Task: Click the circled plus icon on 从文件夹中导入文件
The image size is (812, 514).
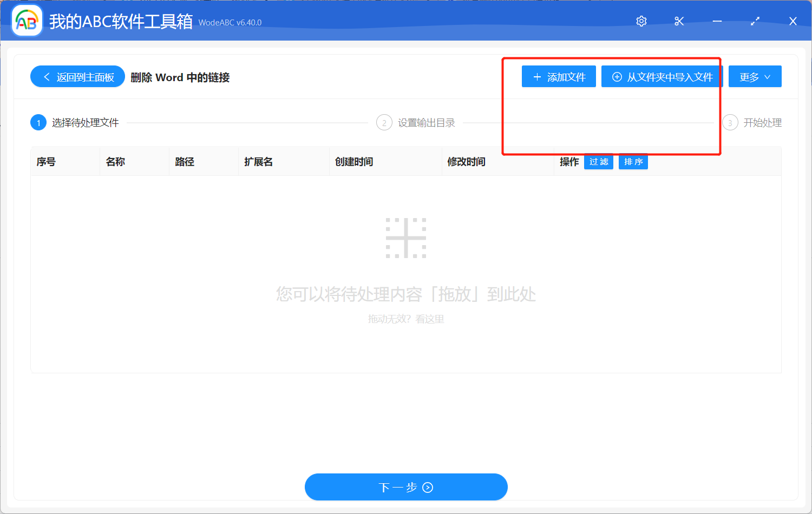Action: [x=617, y=76]
